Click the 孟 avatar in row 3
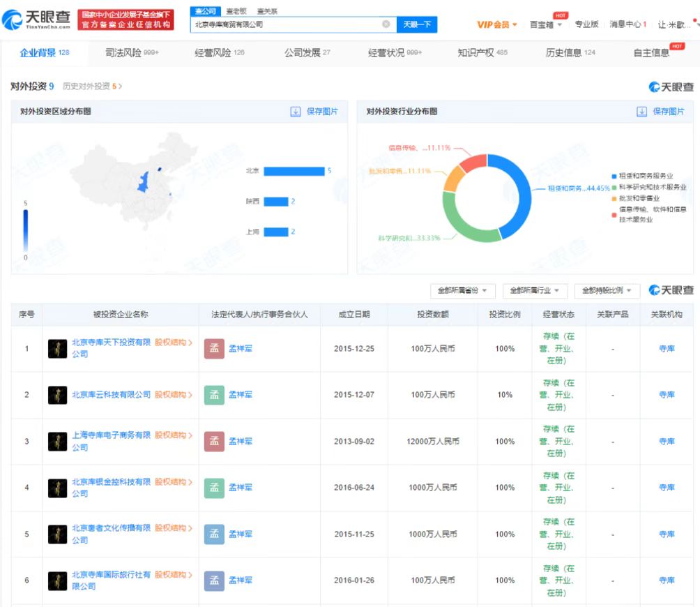Viewport: 700px width, 607px height. pos(214,442)
